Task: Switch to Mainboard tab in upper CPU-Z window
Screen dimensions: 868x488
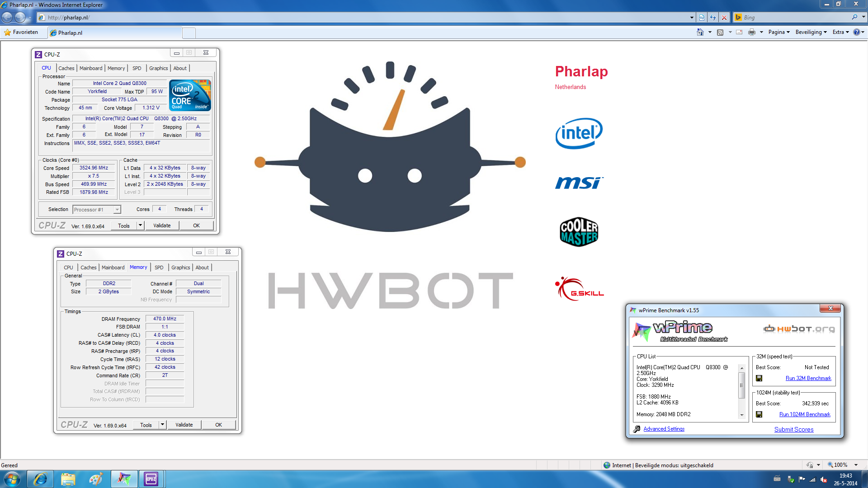Action: coord(91,68)
